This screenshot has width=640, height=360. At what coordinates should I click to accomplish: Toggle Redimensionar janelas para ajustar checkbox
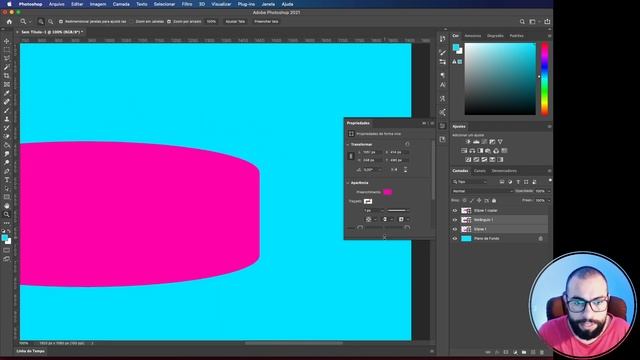point(61,22)
